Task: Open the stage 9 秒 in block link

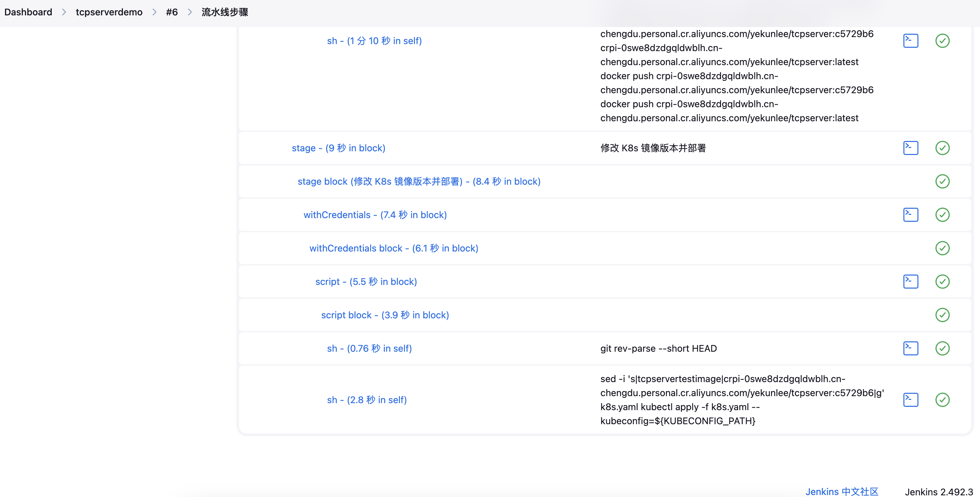Action: pyautogui.click(x=338, y=148)
